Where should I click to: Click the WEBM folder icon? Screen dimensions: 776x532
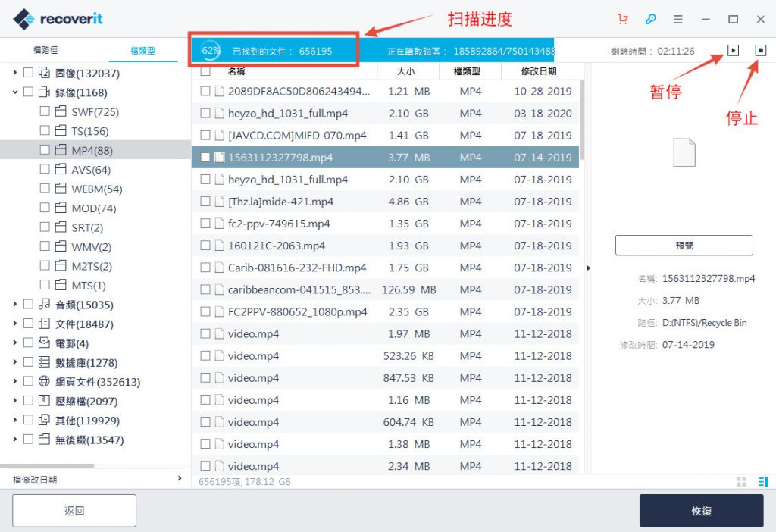(x=61, y=188)
